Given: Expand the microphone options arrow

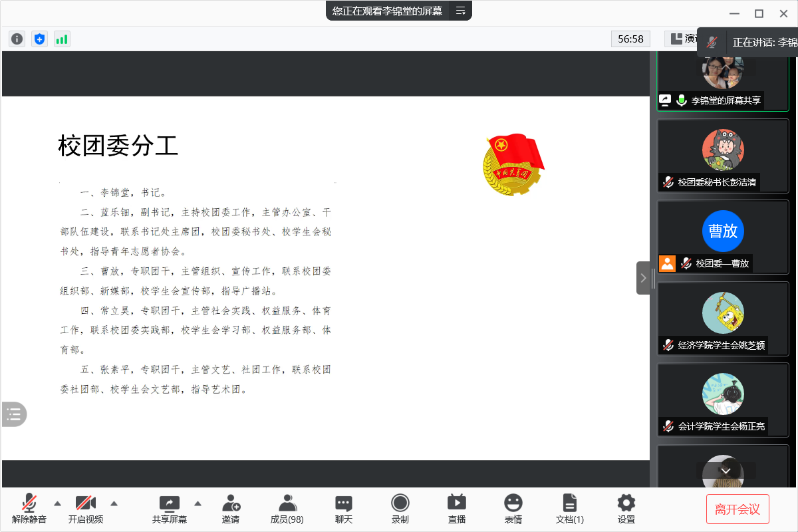Looking at the screenshot, I should pyautogui.click(x=57, y=503).
